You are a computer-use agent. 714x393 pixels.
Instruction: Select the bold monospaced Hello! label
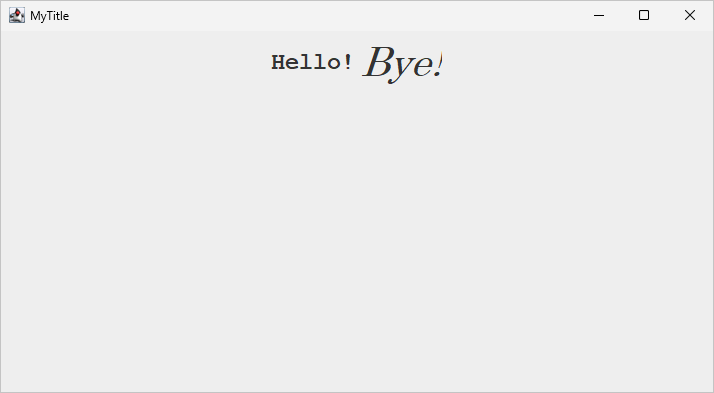click(311, 62)
